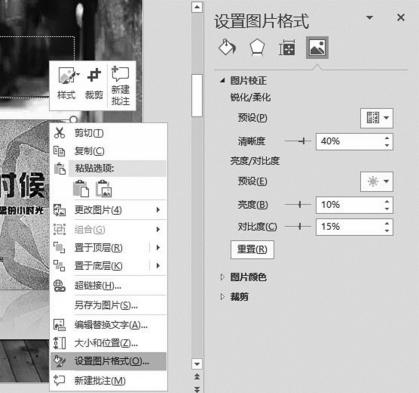
Task: Open sharpen/soften 预设(P) dropdown
Action: (377, 118)
